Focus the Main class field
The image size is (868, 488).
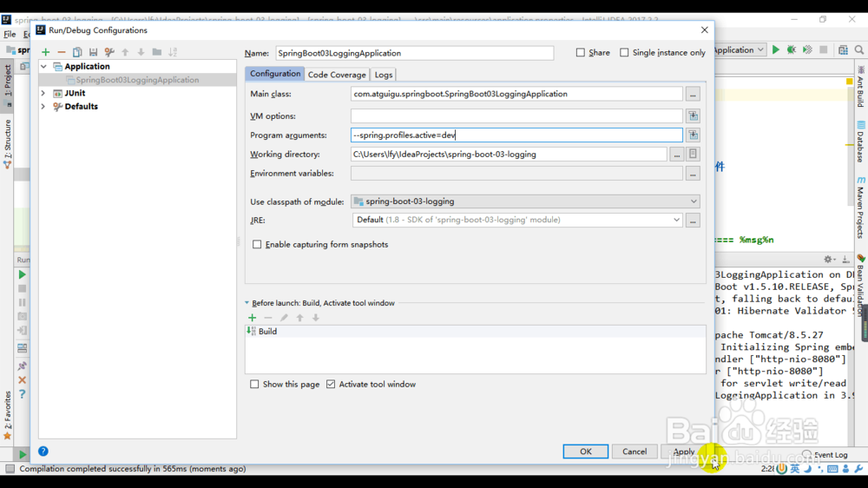coord(516,94)
